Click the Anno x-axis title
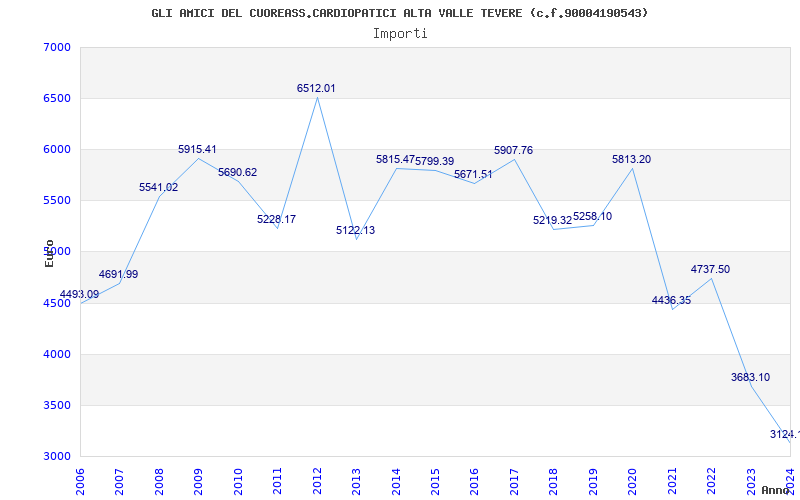 (775, 490)
